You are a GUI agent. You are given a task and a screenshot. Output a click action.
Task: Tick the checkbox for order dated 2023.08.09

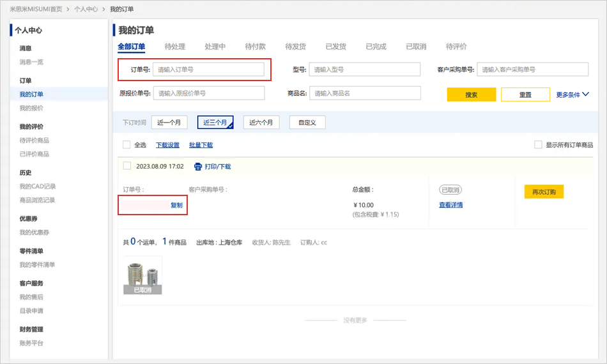(127, 166)
